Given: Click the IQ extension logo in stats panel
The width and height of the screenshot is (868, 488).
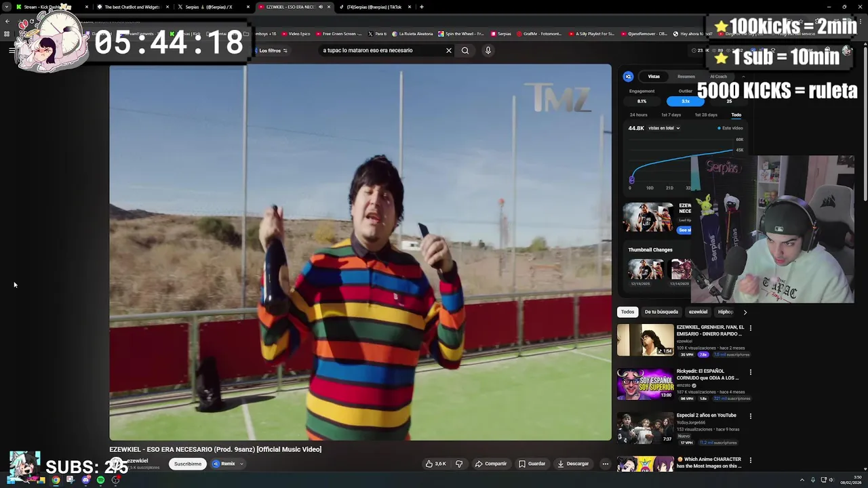Looking at the screenshot, I should pyautogui.click(x=628, y=77).
